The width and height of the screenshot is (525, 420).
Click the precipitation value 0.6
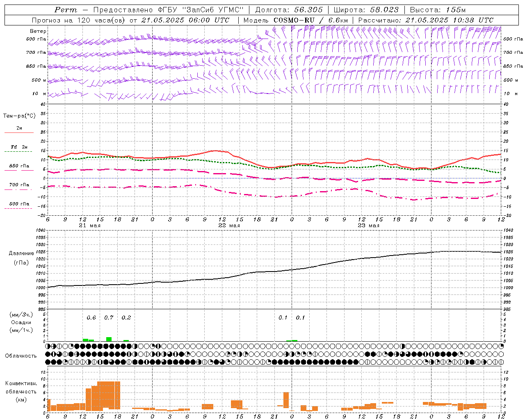coord(91,318)
